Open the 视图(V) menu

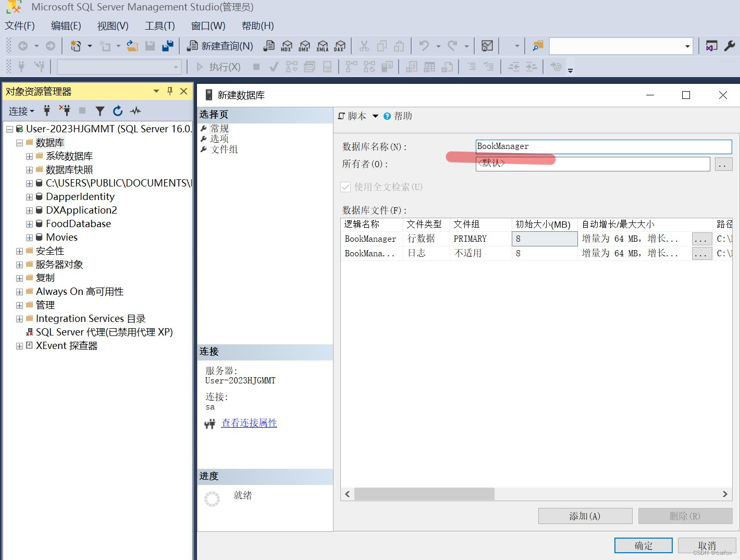click(113, 26)
